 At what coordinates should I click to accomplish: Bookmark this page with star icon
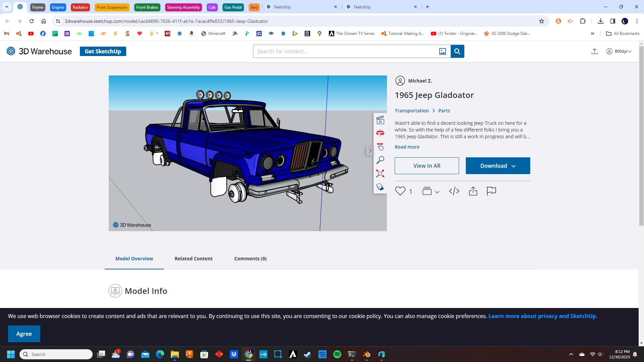541,21
